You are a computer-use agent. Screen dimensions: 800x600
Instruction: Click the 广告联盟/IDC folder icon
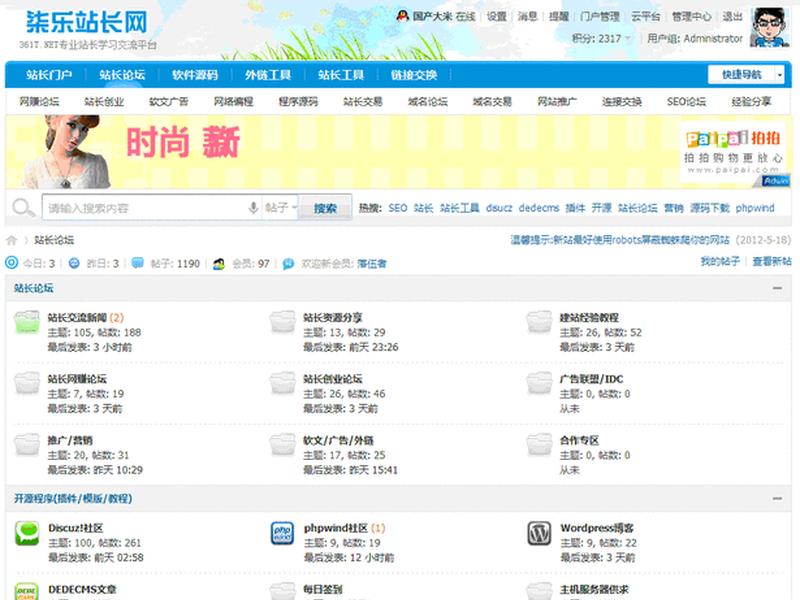539,383
